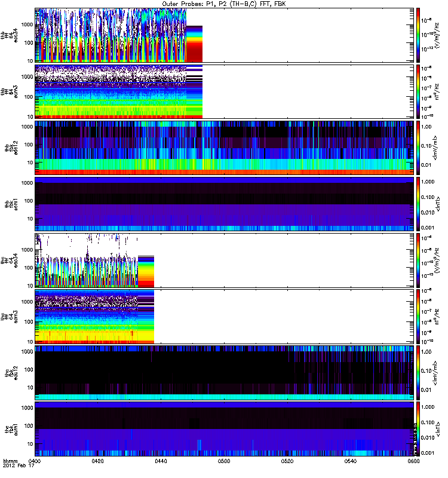Select the thb fbk scm1 filter bank panel

tap(224, 204)
